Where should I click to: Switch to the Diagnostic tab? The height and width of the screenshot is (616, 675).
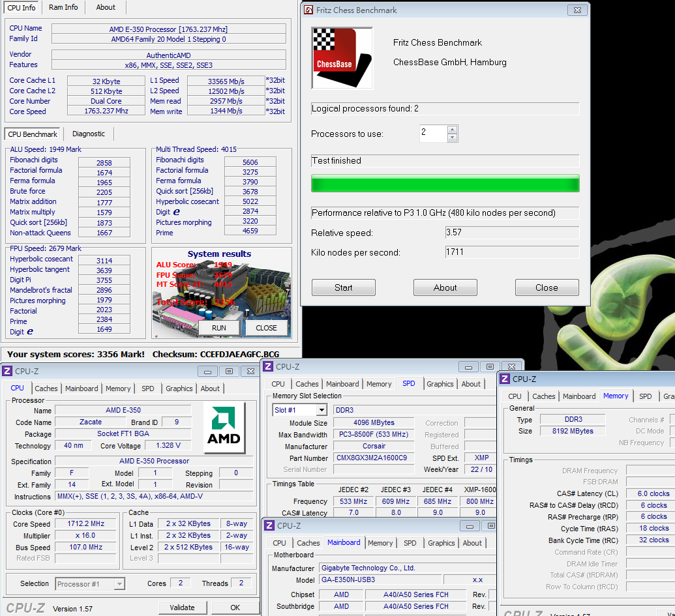tap(88, 134)
